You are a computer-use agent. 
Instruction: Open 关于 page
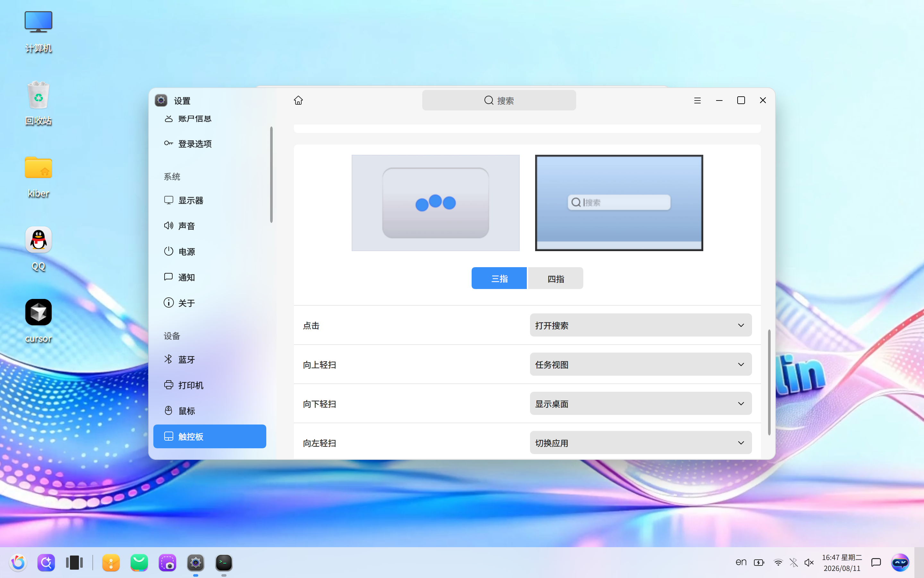point(210,303)
